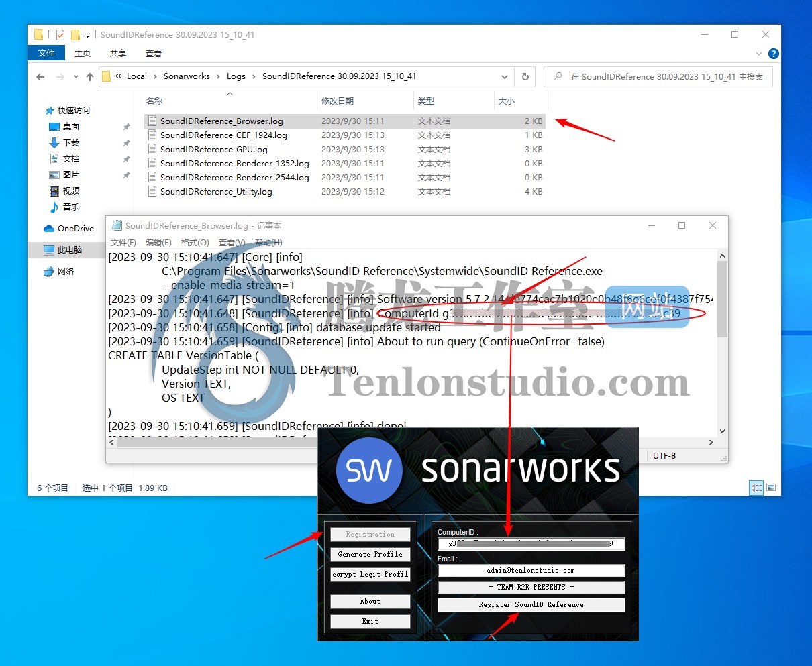Click the properties checkmark icon in title bar
Viewport: 812px width, 666px height.
60,35
